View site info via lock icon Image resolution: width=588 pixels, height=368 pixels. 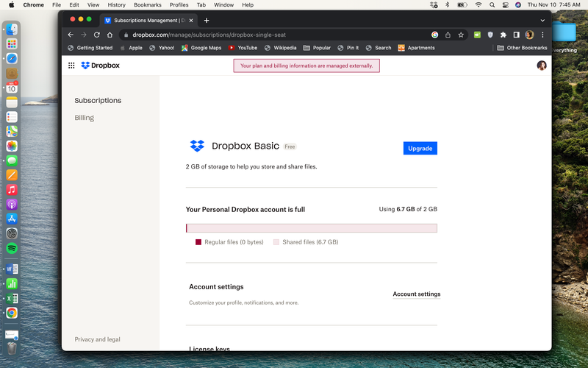[x=126, y=35]
